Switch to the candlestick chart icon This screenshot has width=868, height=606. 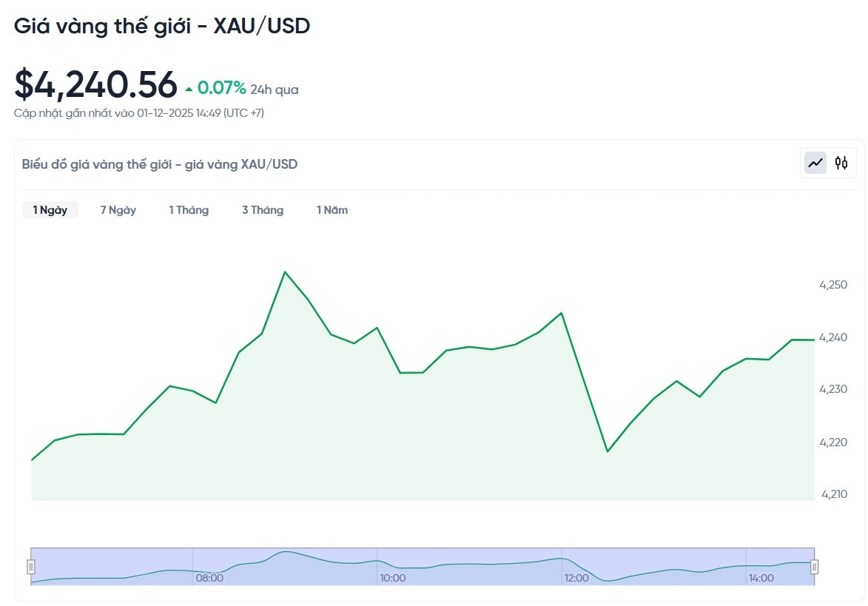[841, 163]
